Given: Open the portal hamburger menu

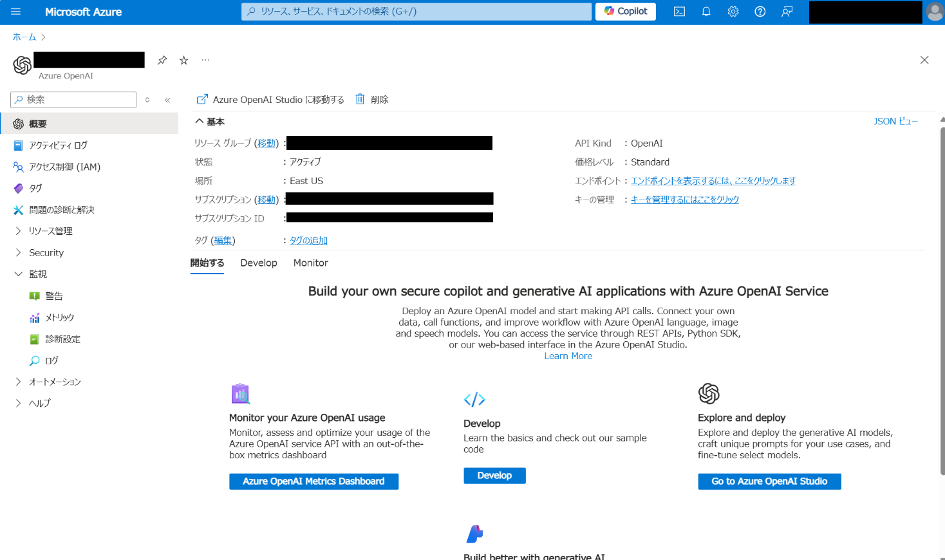Looking at the screenshot, I should tap(15, 12).
